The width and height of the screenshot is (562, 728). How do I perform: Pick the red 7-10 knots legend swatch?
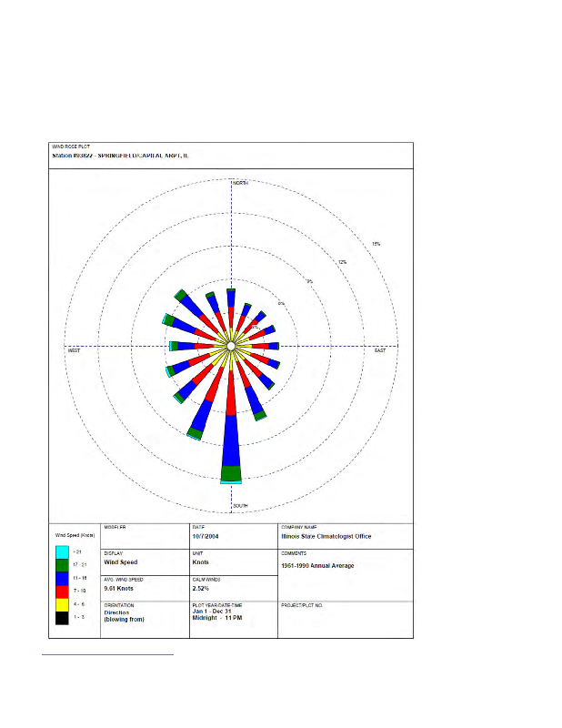click(61, 591)
